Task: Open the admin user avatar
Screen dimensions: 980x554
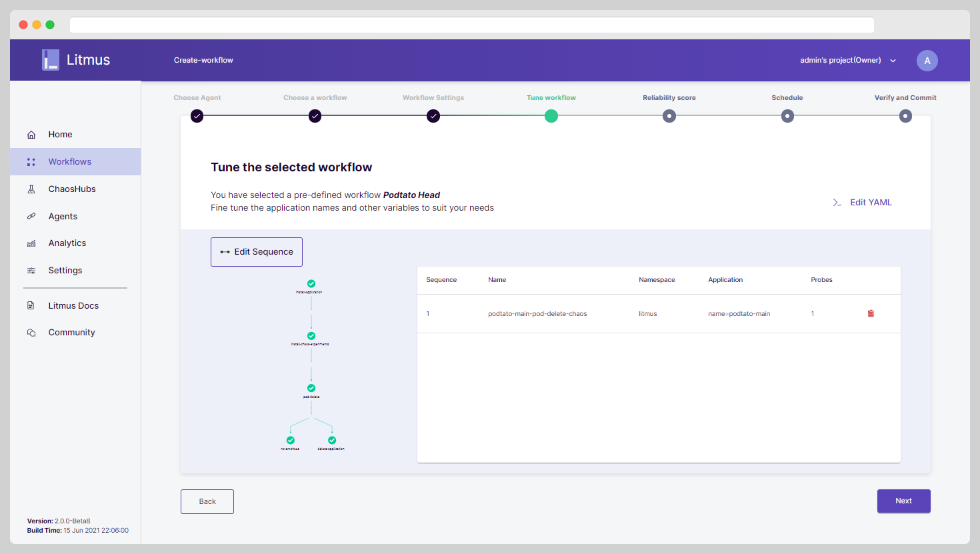Action: point(927,61)
